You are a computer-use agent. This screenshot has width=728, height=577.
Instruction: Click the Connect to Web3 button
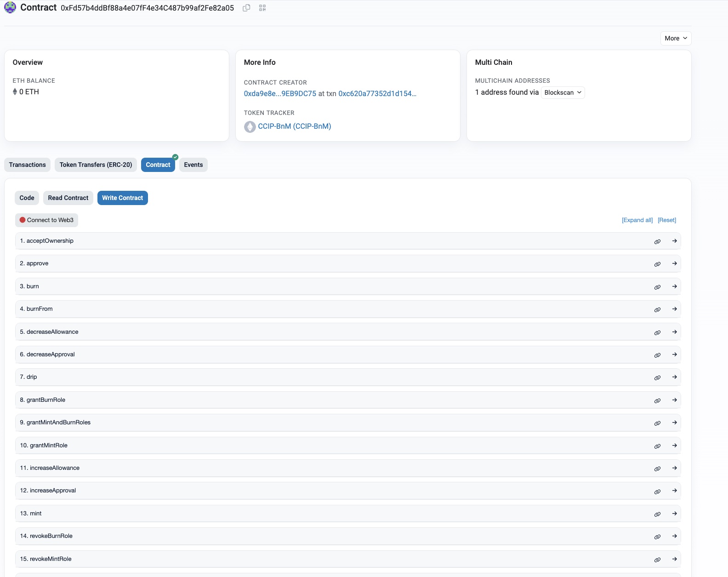46,220
